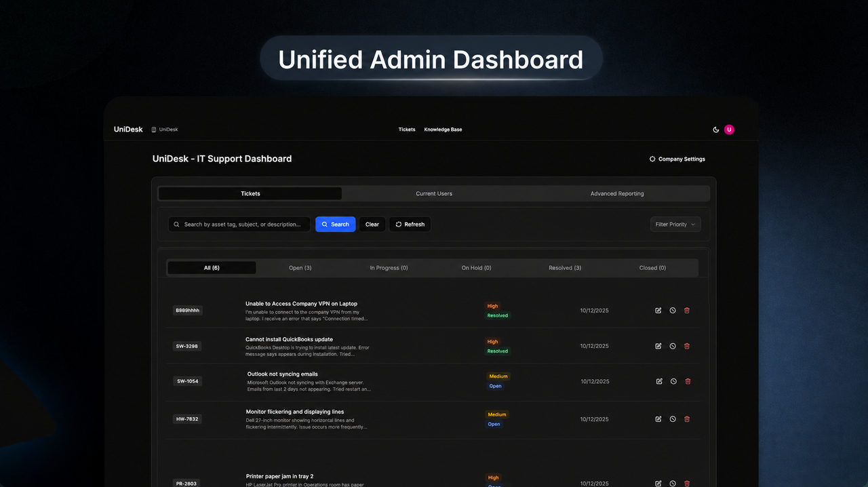Click date 10/12/2025 on VPN ticket

[594, 311]
